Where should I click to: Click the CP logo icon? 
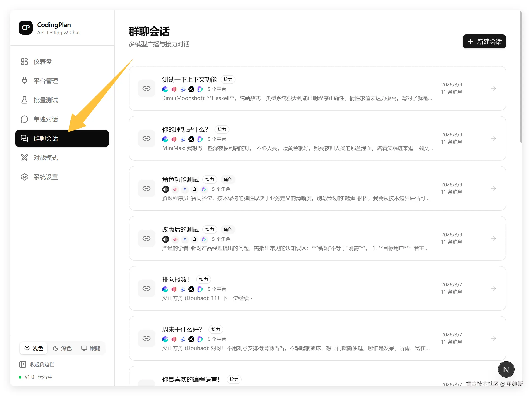[26, 28]
